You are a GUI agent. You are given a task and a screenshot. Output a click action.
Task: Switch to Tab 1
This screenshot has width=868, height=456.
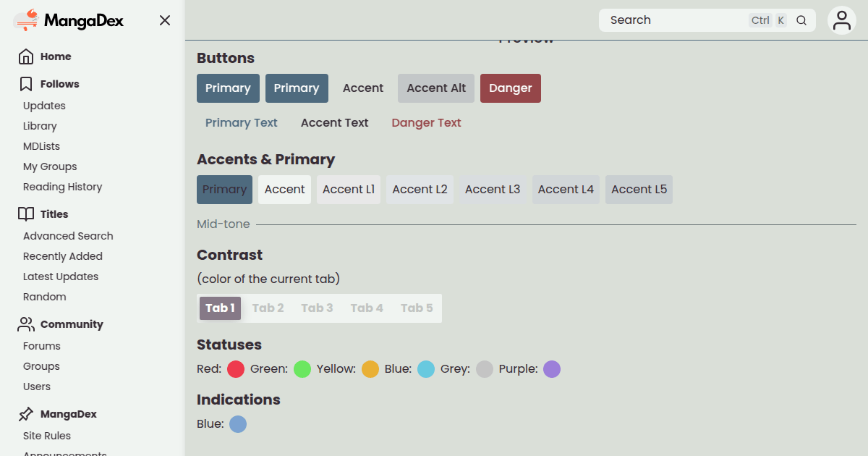point(220,308)
